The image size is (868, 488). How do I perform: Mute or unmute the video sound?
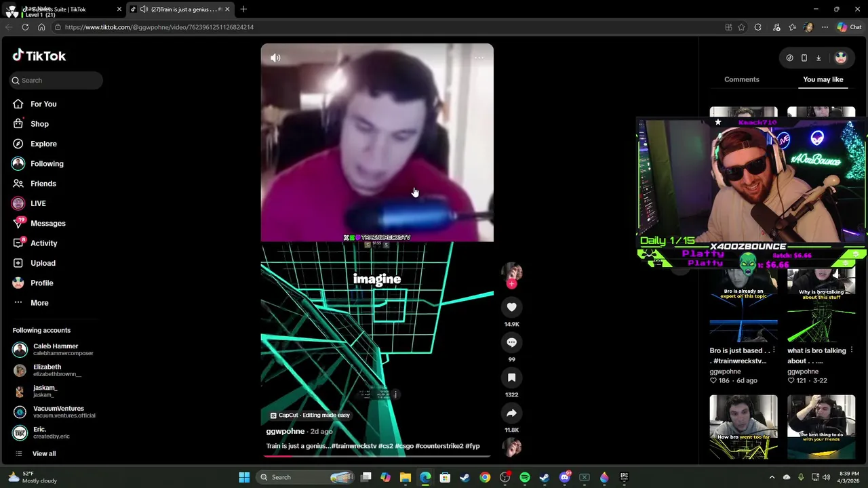click(275, 58)
